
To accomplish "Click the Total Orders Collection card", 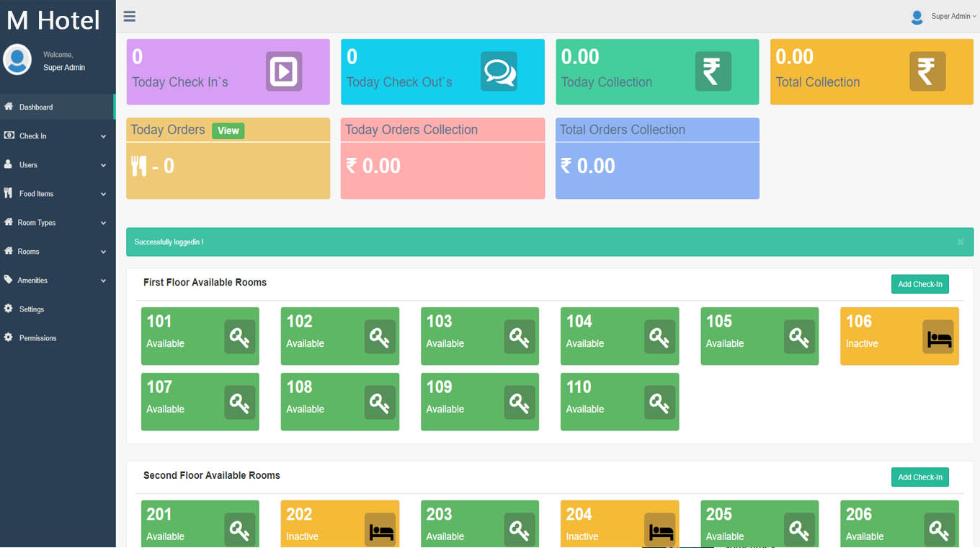I will point(657,159).
